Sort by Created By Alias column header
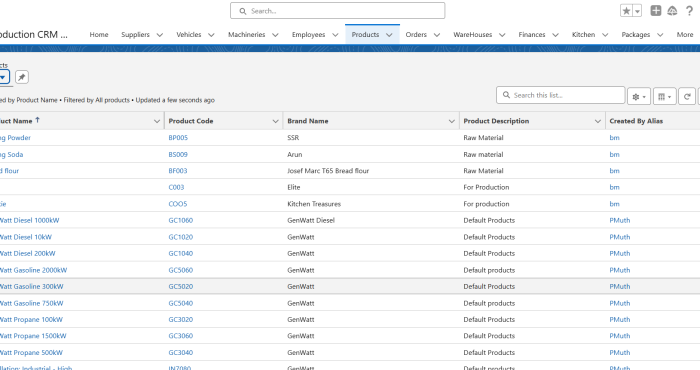The height and width of the screenshot is (370, 700). [x=636, y=121]
